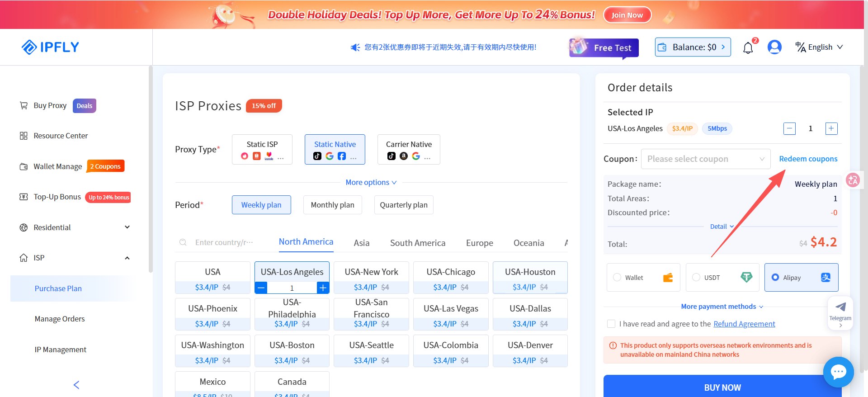The width and height of the screenshot is (868, 397).
Task: Click Redeem coupons link
Action: coord(808,159)
